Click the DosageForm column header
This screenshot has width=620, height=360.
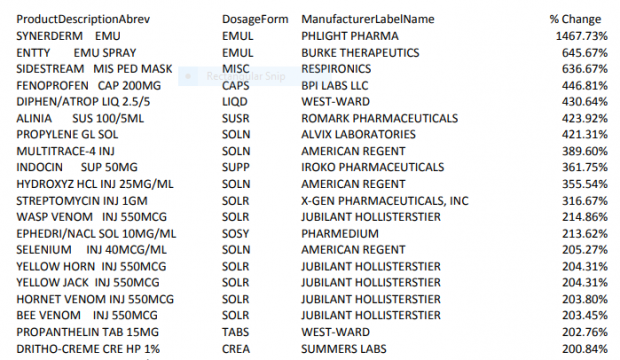255,19
